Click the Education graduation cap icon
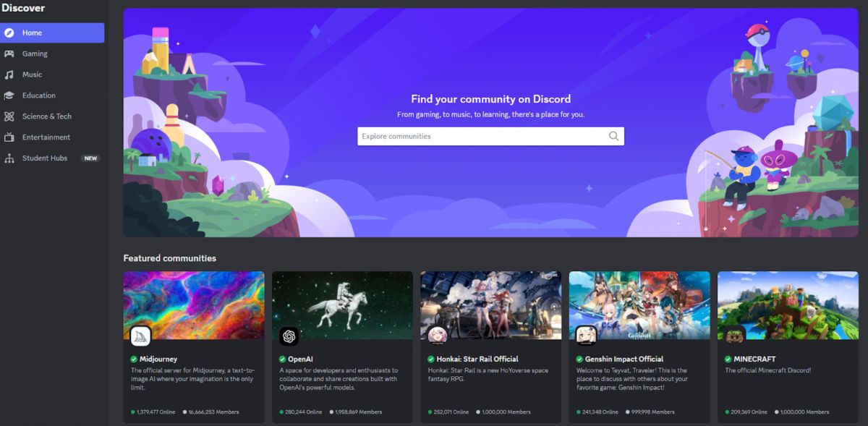 coord(9,95)
